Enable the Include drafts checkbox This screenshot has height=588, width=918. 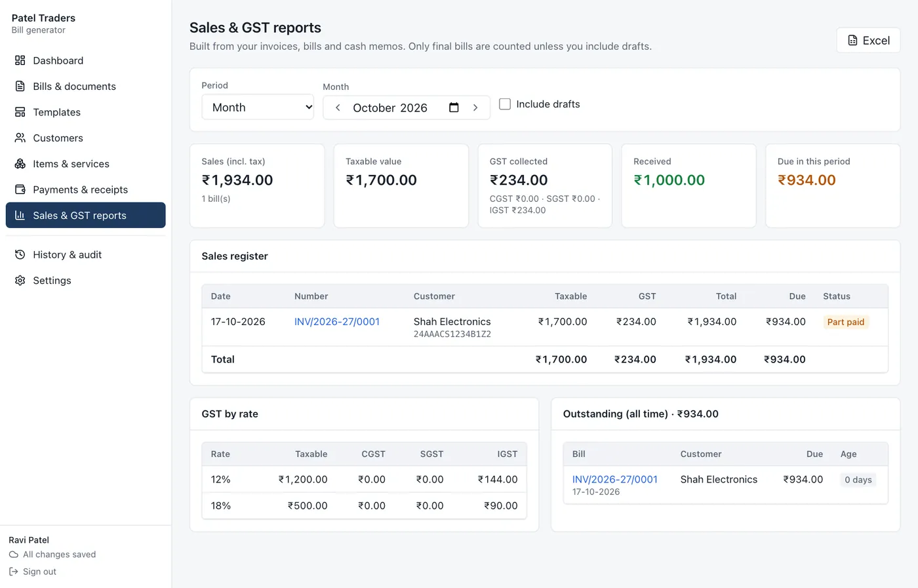pos(505,104)
